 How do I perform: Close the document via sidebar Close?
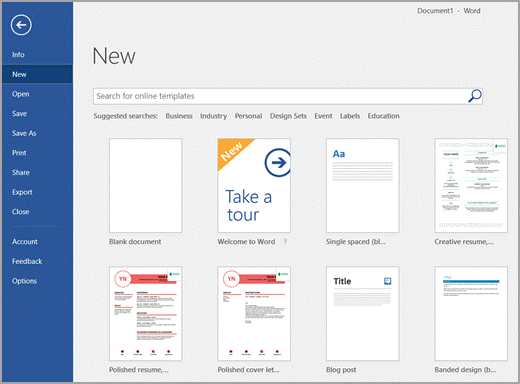point(20,212)
